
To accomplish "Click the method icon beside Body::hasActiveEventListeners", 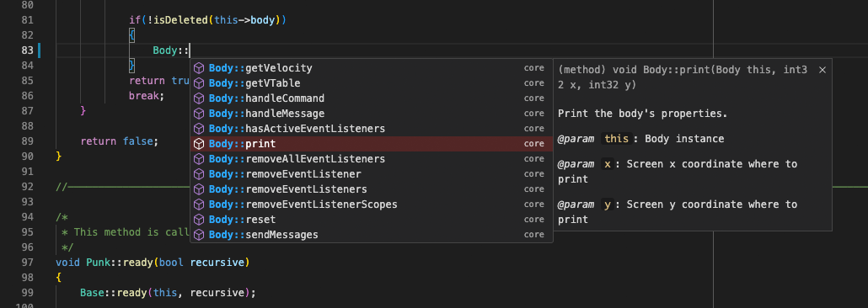I will coord(199,128).
